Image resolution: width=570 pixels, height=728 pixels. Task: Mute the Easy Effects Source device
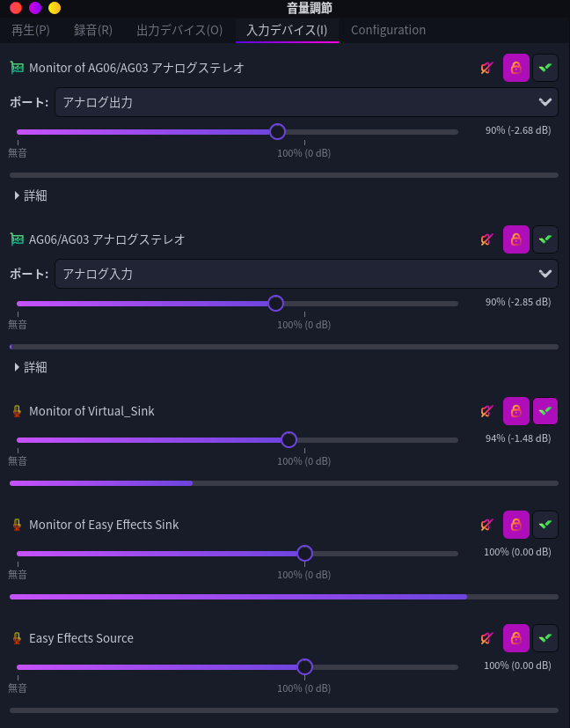coord(486,638)
